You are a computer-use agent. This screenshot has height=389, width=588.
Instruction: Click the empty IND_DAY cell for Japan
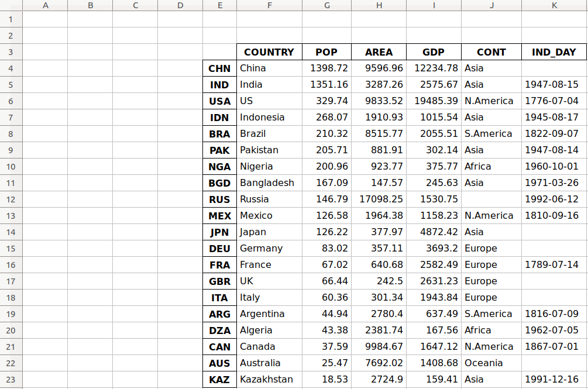click(553, 232)
